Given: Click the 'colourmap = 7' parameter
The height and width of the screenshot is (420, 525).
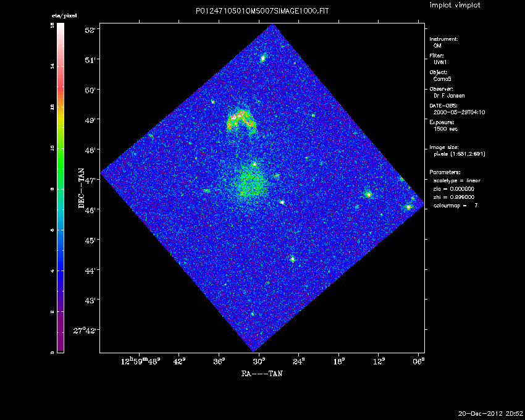Looking at the screenshot, I should (x=455, y=206).
